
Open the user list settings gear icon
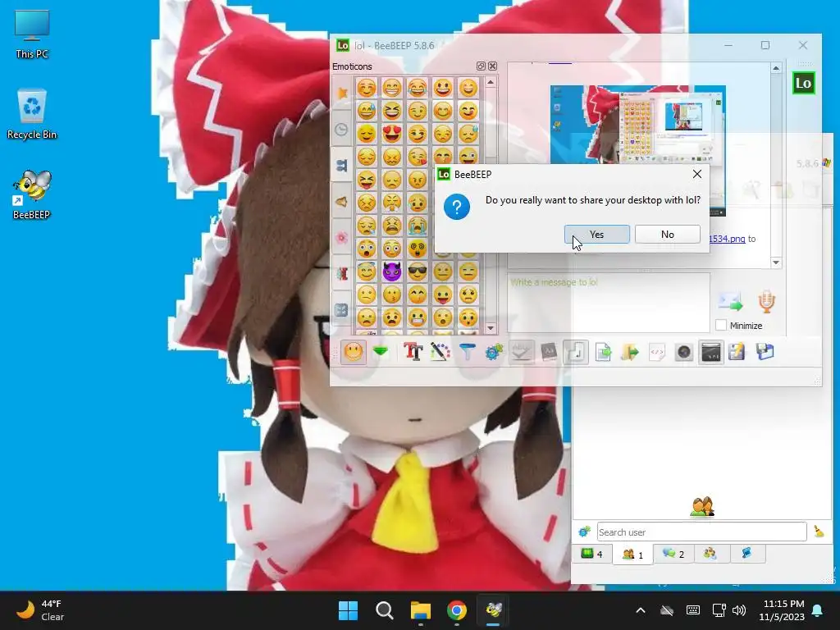584,532
